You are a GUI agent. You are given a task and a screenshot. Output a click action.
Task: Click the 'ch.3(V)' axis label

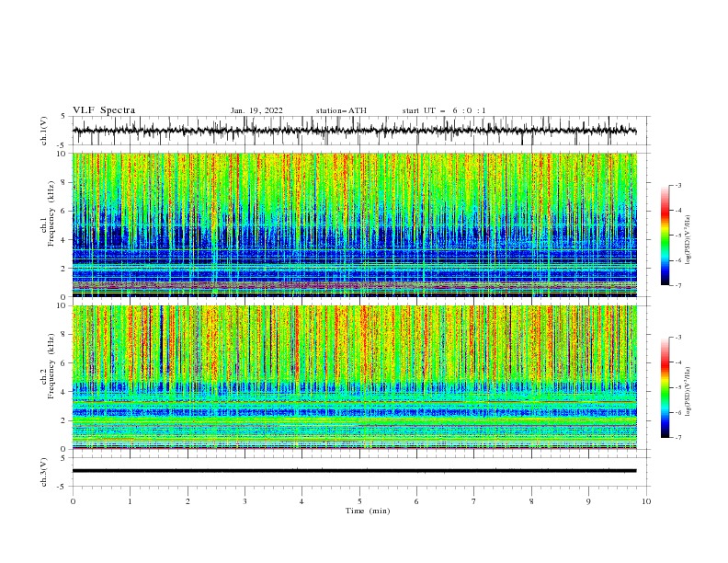point(44,472)
